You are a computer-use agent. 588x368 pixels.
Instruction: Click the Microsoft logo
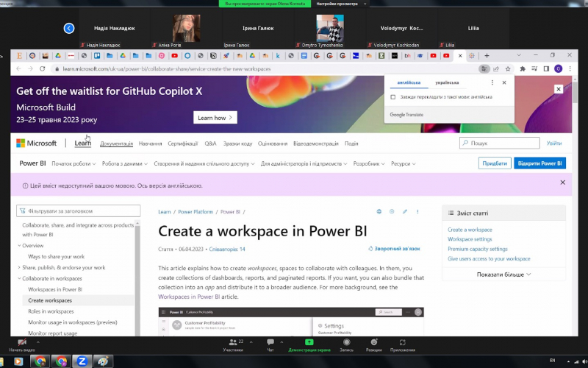pos(36,143)
